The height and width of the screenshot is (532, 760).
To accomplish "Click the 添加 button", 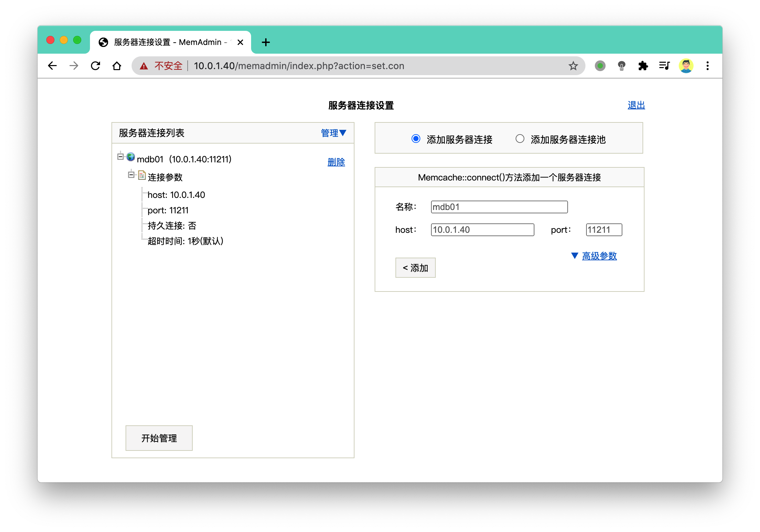I will click(415, 268).
